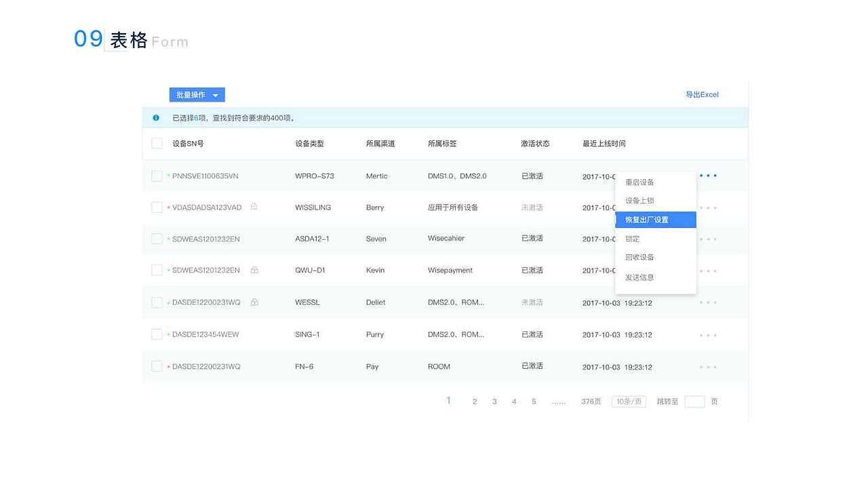Click the Wisepayment tag cell

tap(450, 270)
